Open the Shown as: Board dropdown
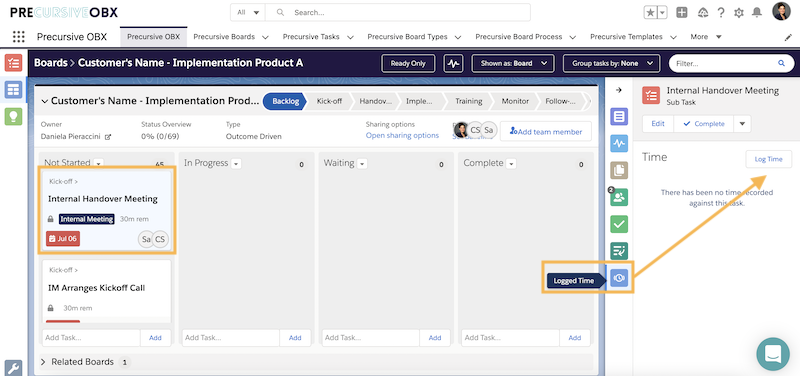 click(512, 63)
